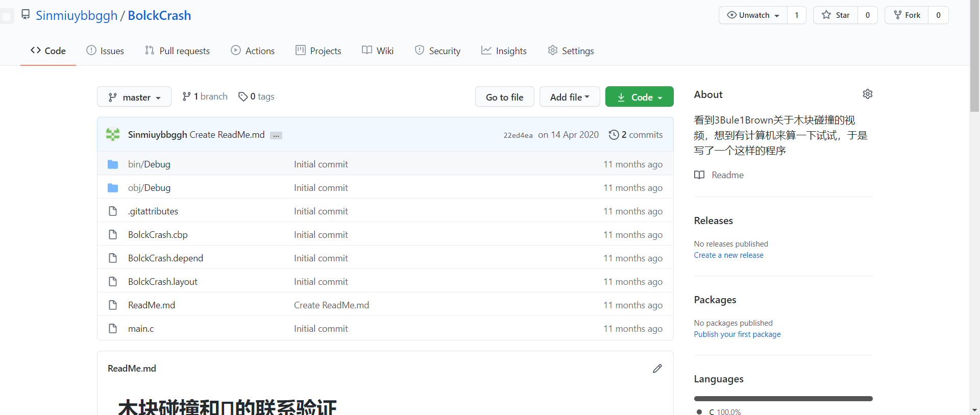This screenshot has width=980, height=415.
Task: Open the ReadMe.md file in the list
Action: click(152, 305)
